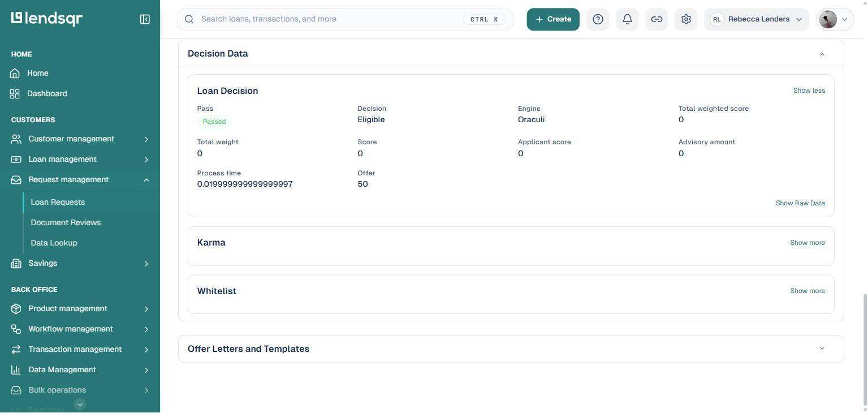This screenshot has height=413, width=868.
Task: Click the page vertical scrollbar thumb
Action: tap(864, 350)
